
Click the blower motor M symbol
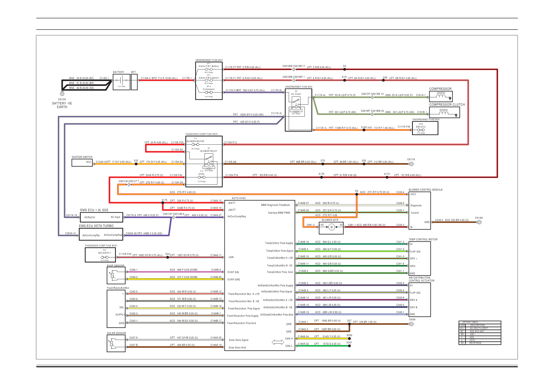click(331, 227)
